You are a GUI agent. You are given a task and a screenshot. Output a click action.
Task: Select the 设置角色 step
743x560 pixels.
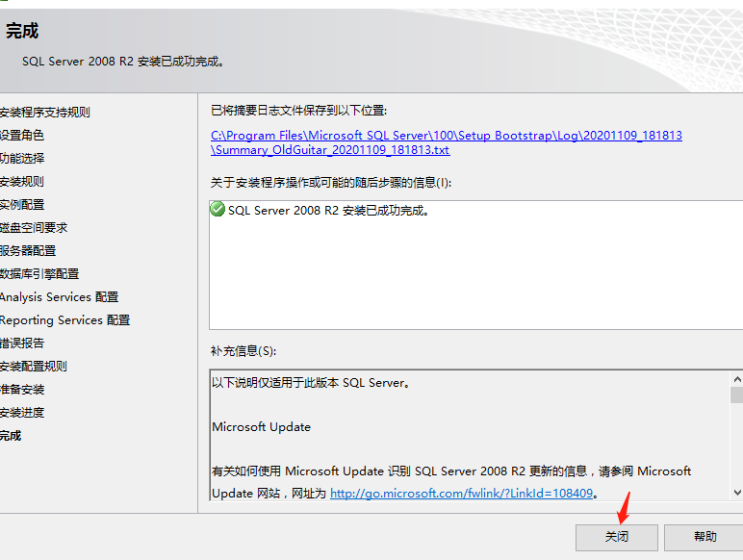[x=22, y=136]
